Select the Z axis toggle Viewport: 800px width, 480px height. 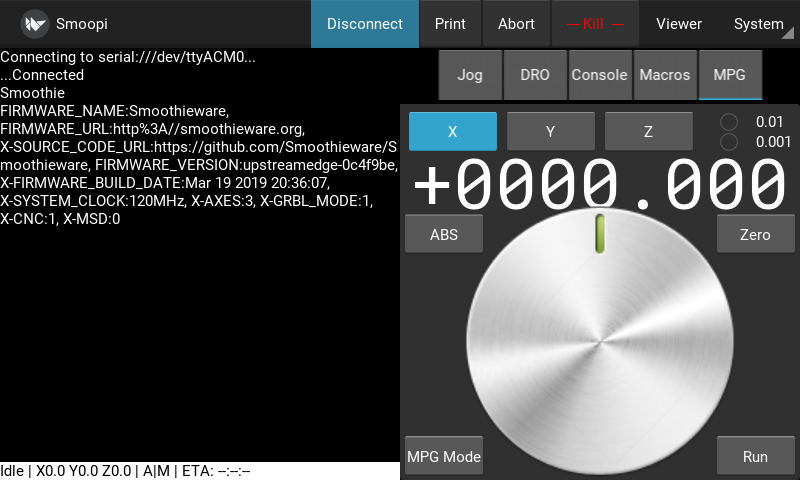[648, 132]
